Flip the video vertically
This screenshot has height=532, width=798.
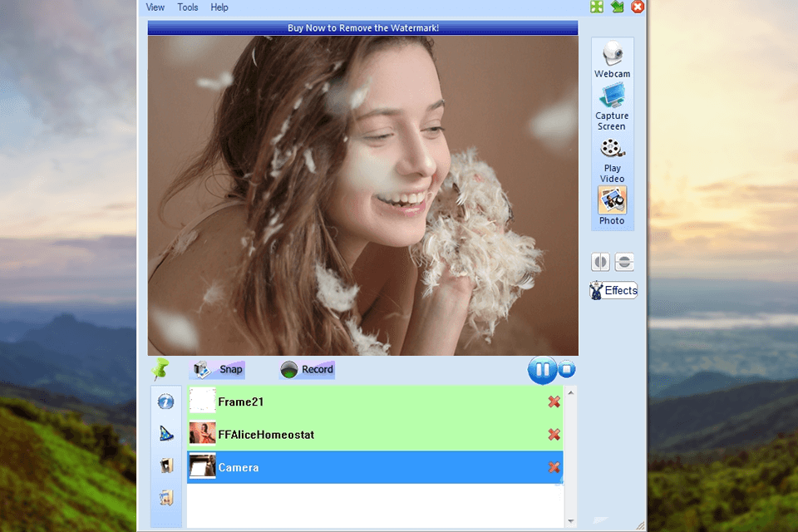[624, 262]
